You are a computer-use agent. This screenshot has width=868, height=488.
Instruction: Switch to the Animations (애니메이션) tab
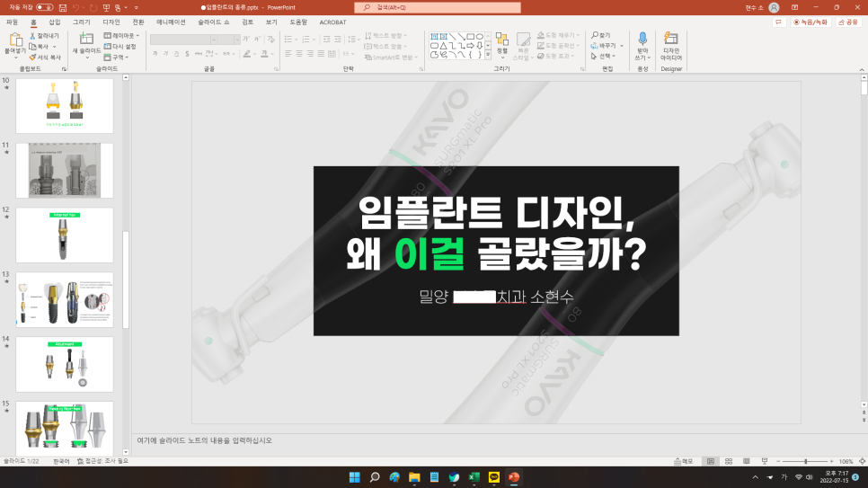[172, 22]
